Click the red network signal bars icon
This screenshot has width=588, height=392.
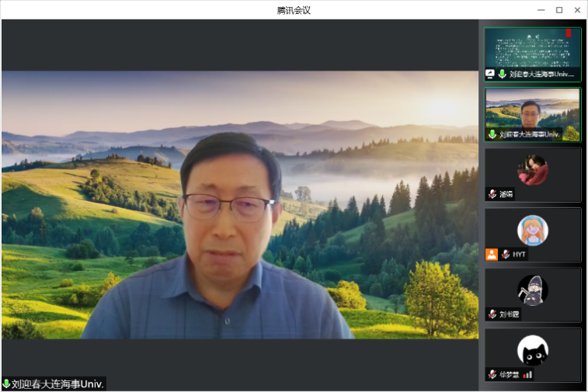coord(528,374)
